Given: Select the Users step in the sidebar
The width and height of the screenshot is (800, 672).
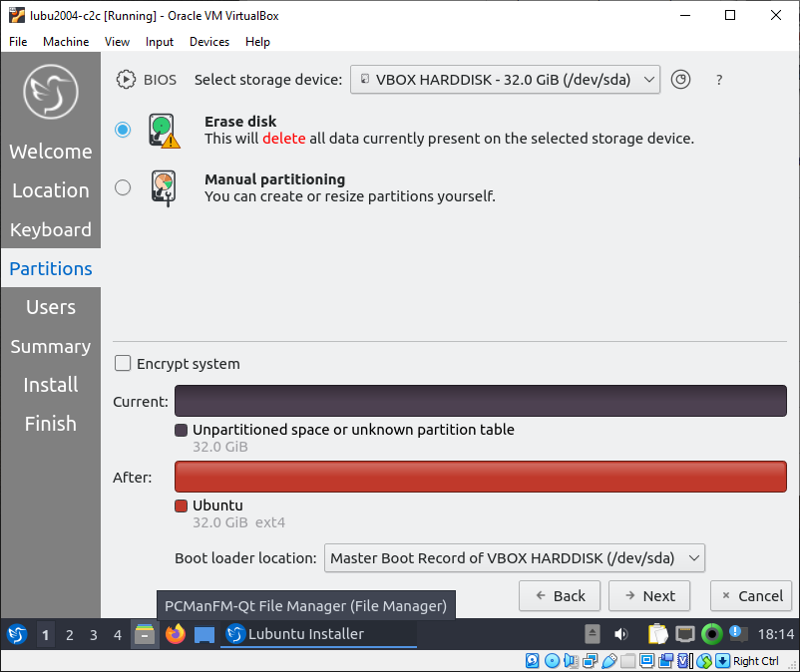Looking at the screenshot, I should tap(50, 307).
